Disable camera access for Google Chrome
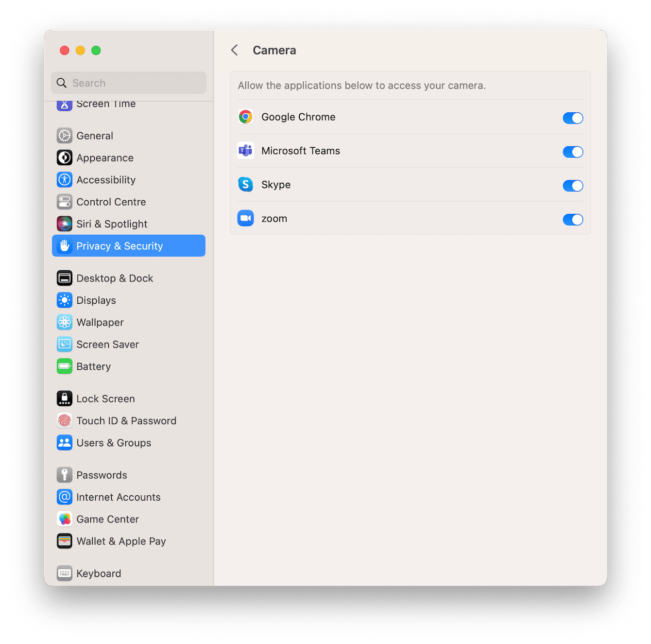Viewport: 651px width, 644px height. (573, 118)
